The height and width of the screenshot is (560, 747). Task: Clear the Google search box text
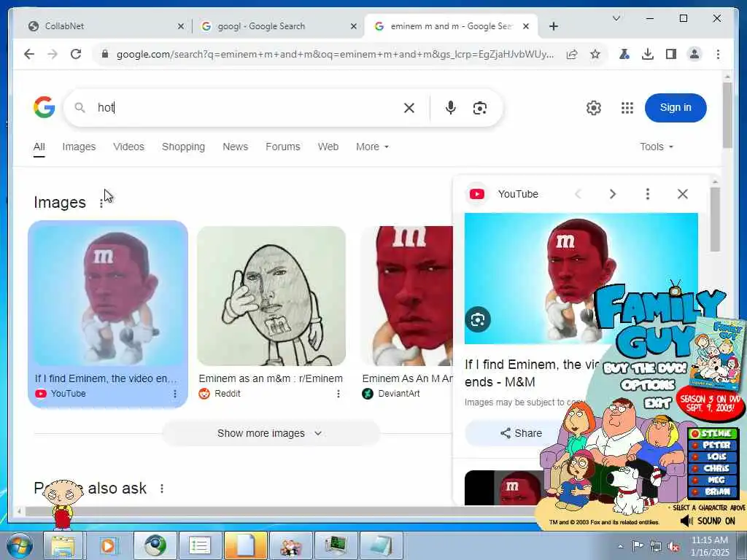(409, 108)
